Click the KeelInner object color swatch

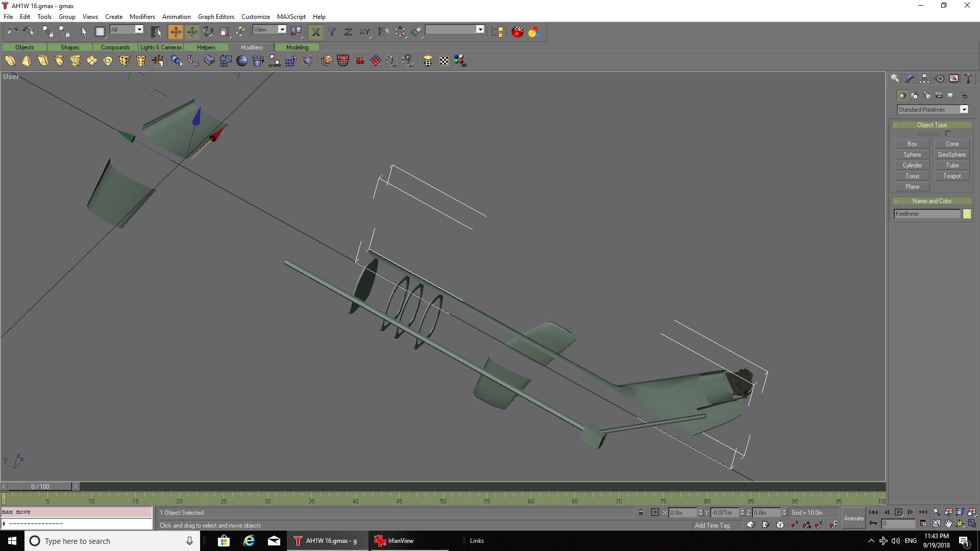pos(967,214)
